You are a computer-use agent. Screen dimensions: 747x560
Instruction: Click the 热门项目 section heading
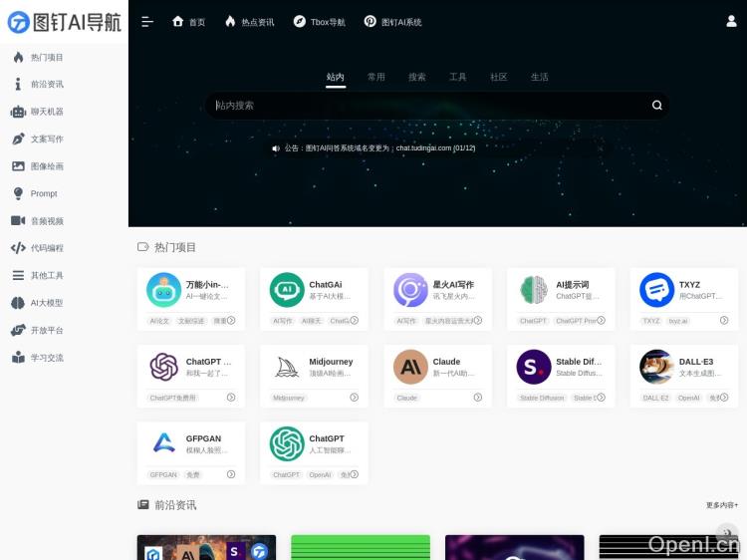175,247
